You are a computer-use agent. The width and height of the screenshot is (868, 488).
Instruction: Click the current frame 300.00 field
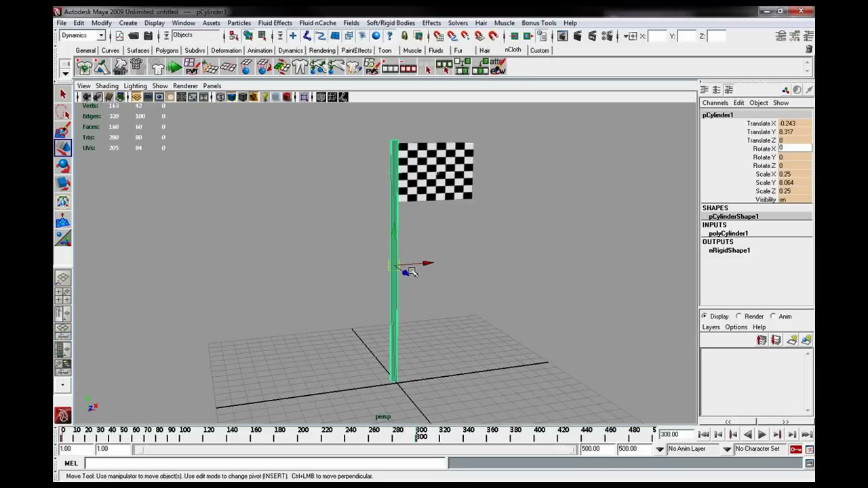click(x=675, y=434)
